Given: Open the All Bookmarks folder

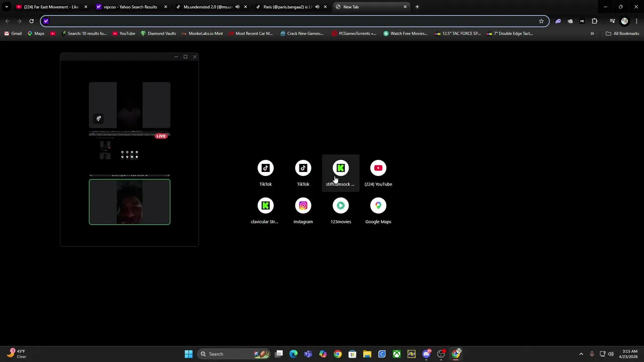Looking at the screenshot, I should click(622, 34).
